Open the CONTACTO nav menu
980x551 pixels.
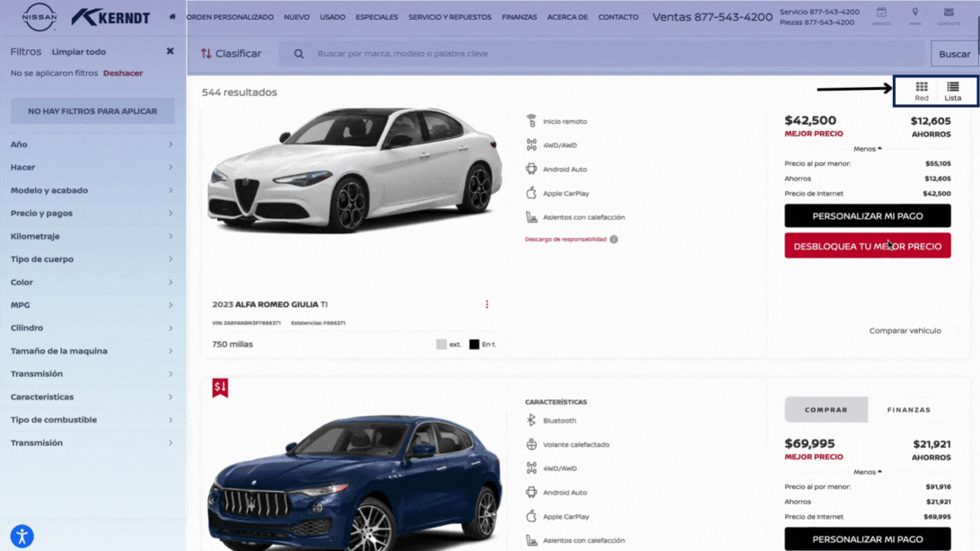(x=618, y=17)
